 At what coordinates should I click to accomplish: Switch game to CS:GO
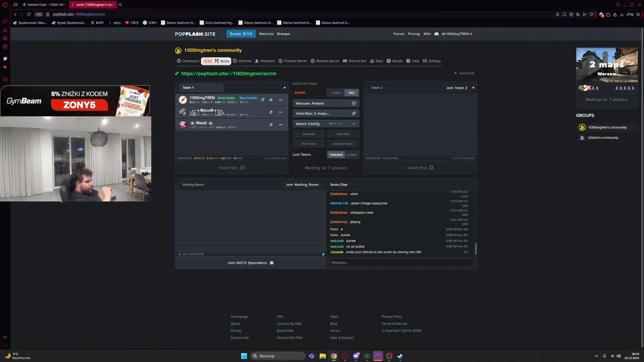[x=336, y=93]
